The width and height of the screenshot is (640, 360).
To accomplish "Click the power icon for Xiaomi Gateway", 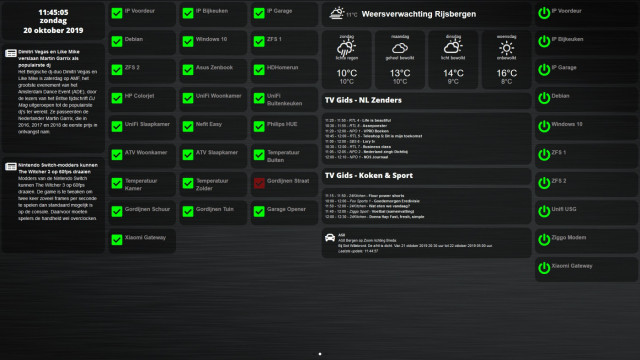I will click(x=544, y=268).
